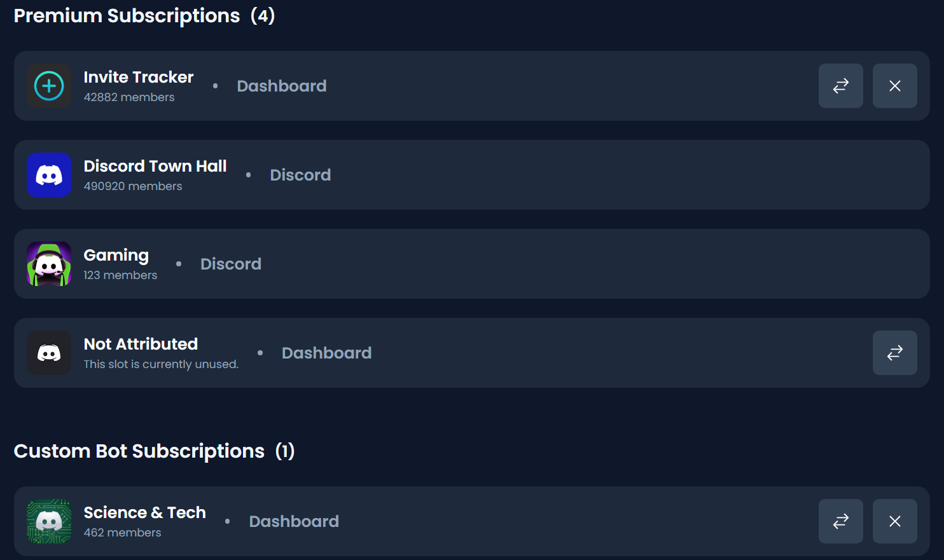
Task: Open the Dashboard for Invite Tracker
Action: [x=282, y=86]
